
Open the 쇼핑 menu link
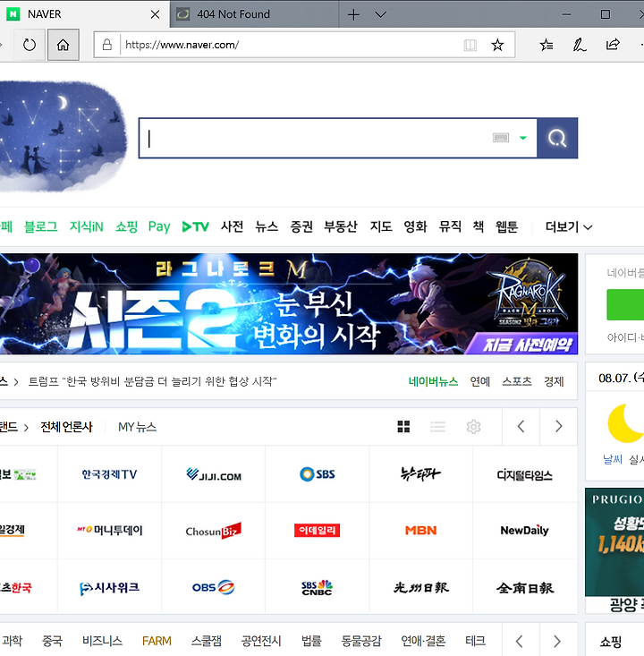coord(126,226)
